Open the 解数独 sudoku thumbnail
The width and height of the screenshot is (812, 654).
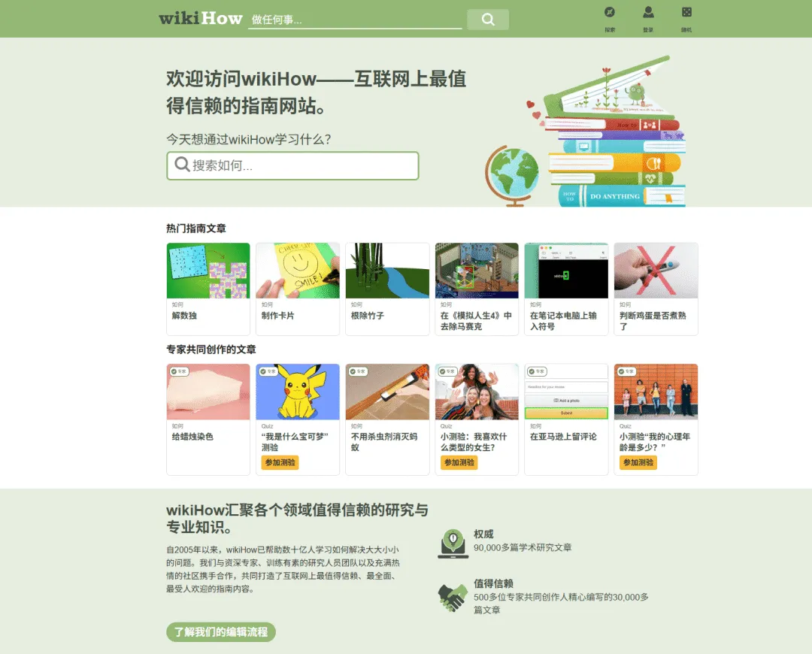208,271
